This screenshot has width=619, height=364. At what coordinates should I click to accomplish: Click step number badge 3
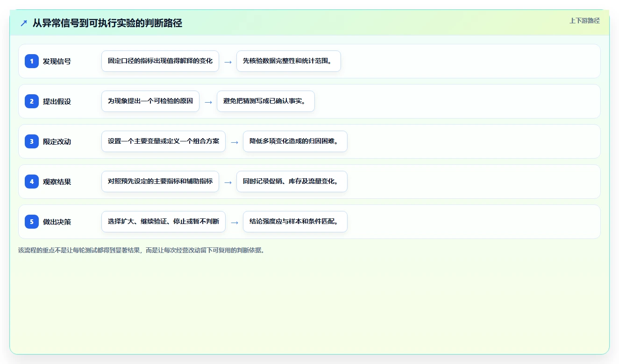(32, 141)
